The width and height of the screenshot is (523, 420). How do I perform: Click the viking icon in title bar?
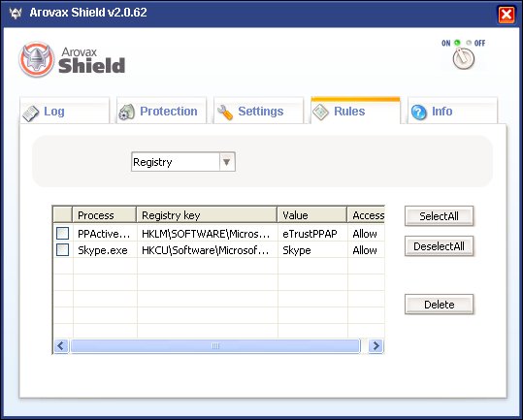coord(16,14)
